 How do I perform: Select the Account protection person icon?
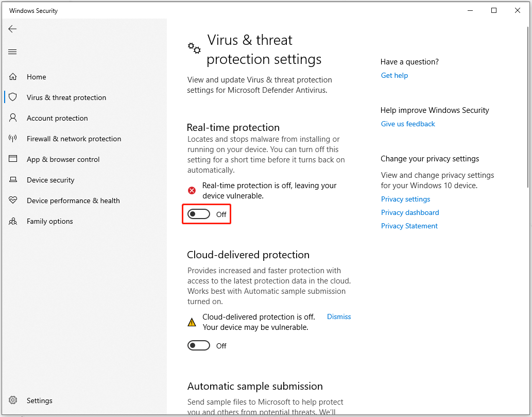coord(12,118)
